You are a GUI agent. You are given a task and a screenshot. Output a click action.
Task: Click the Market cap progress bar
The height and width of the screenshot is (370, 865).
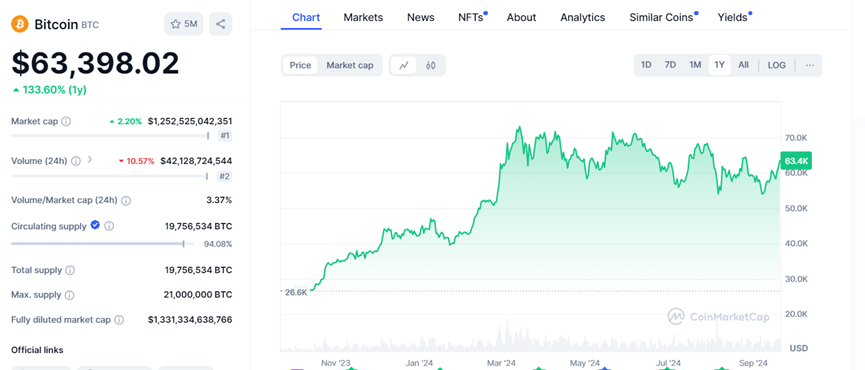coord(110,136)
